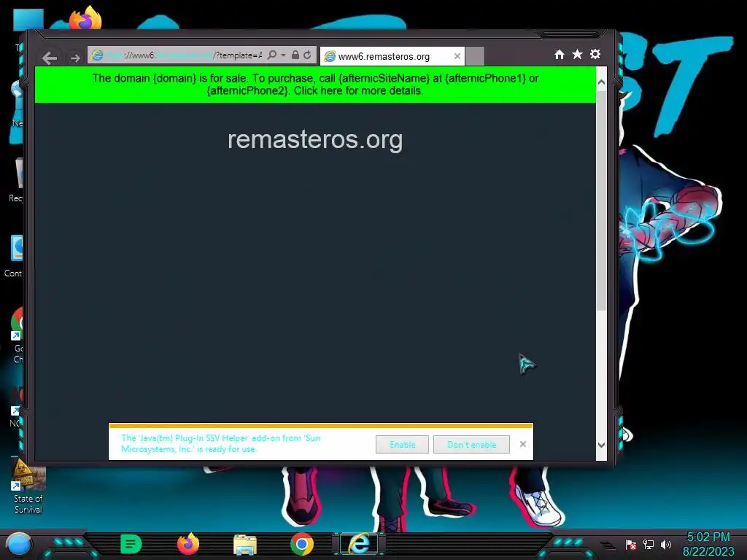Screen dimensions: 747x560
Task: Open the green notes app on taskbar
Action: (x=131, y=544)
